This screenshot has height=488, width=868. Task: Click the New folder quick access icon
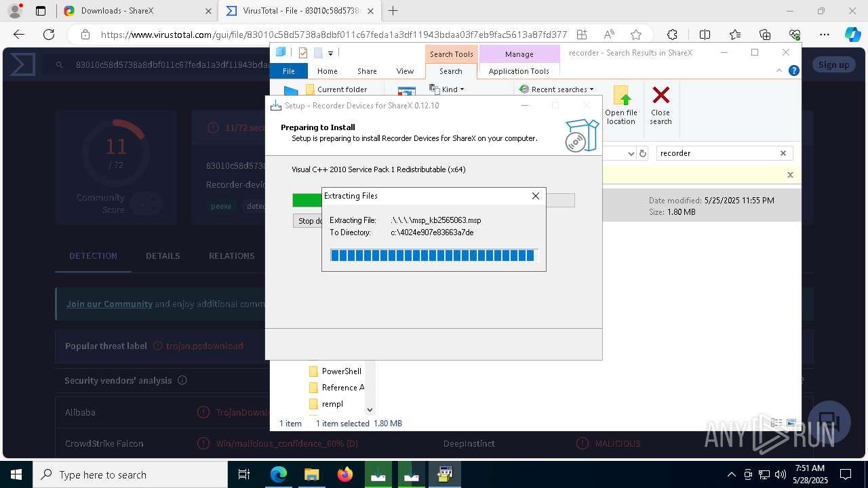tap(318, 53)
